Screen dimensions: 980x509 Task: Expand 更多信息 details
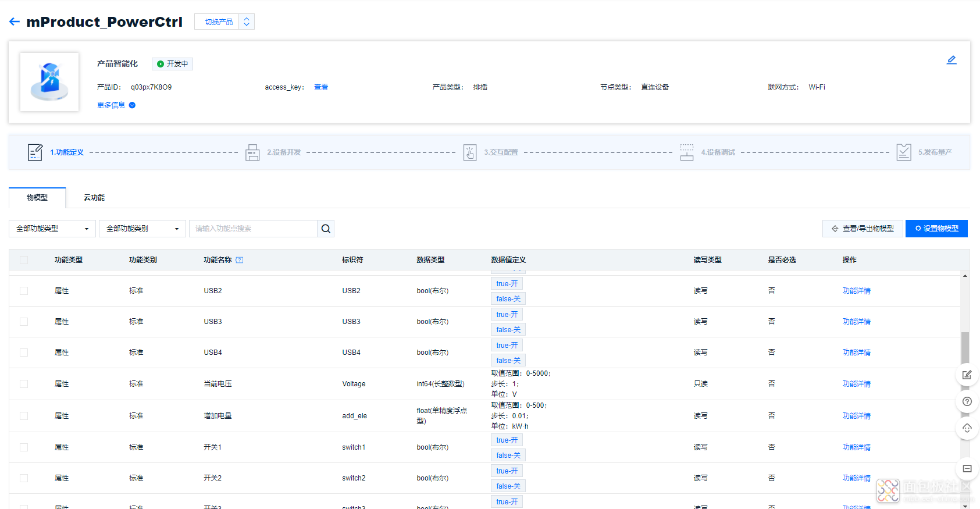pyautogui.click(x=111, y=105)
